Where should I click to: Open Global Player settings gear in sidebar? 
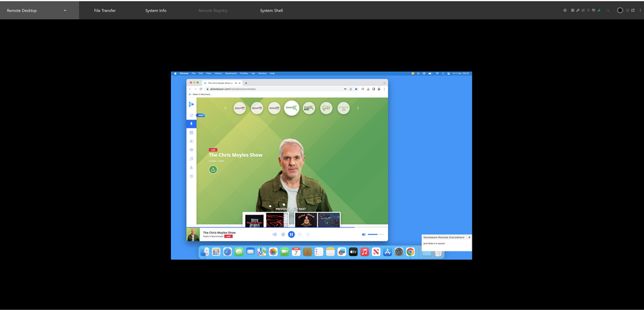click(x=191, y=176)
